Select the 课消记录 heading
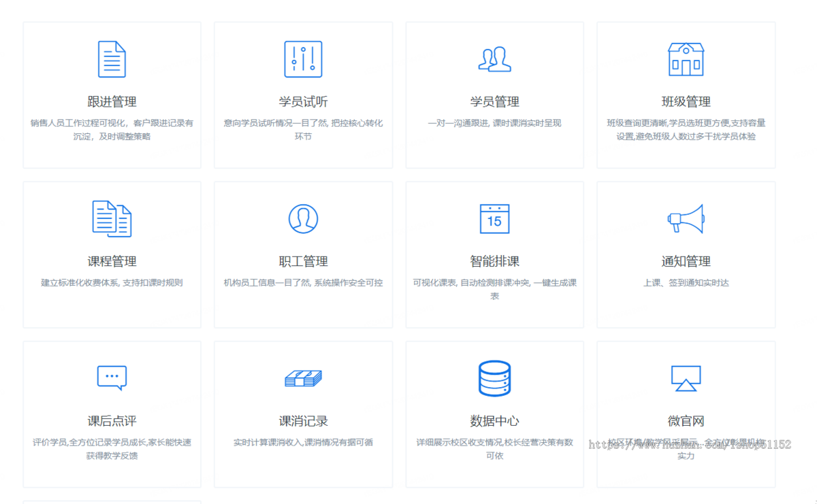 pyautogui.click(x=303, y=422)
